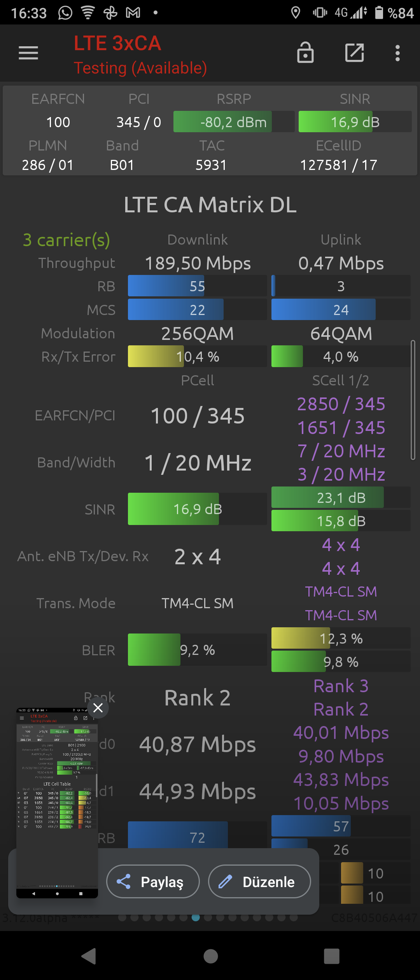Tap the RSRP -80,2 dBm bar
Viewport: 420px width, 980px height.
(x=234, y=122)
